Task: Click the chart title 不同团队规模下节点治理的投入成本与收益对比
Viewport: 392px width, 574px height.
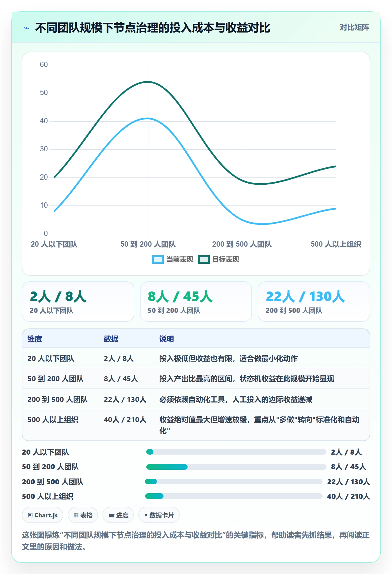Action: click(x=153, y=28)
